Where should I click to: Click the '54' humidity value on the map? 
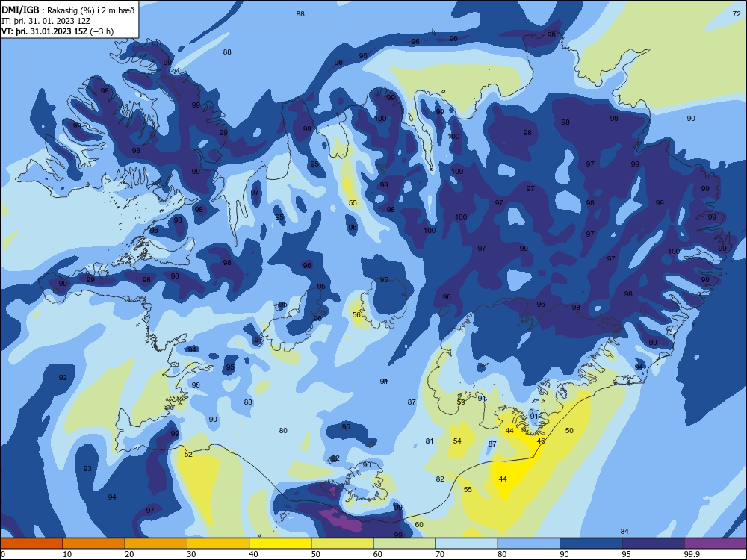(x=457, y=441)
